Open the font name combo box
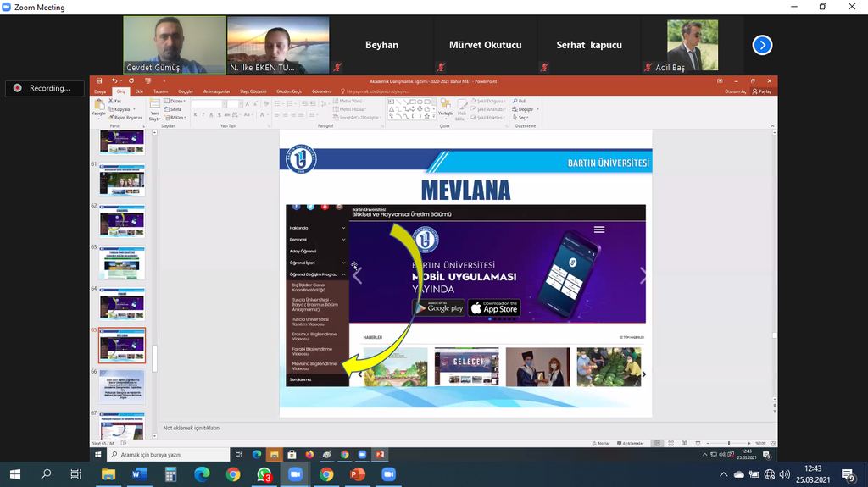This screenshot has width=868, height=487. tap(209, 103)
